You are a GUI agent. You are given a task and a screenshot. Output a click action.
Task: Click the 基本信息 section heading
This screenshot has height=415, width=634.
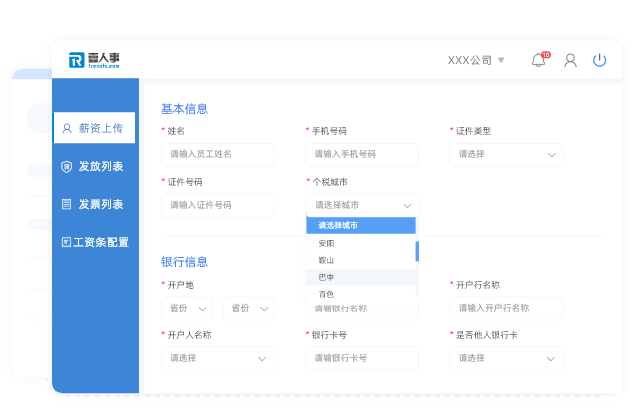coord(184,109)
